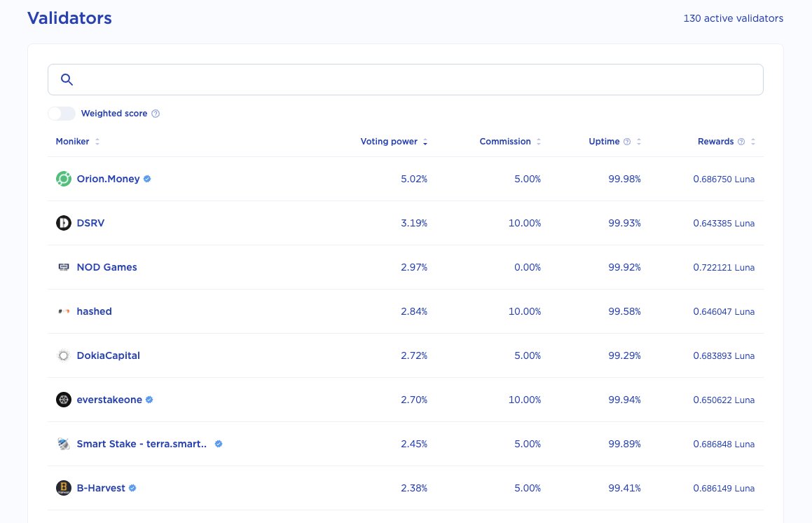
Task: Sort by Uptime column arrows
Action: pos(638,142)
